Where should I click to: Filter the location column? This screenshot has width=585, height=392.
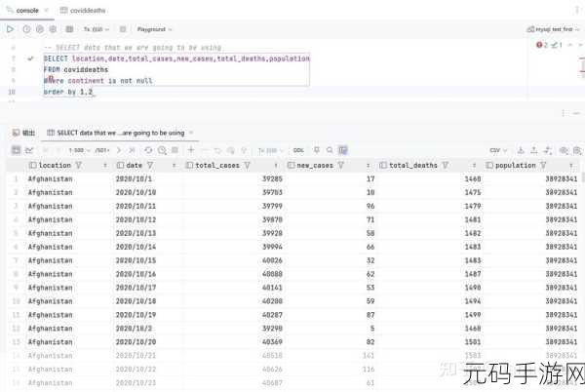point(78,165)
